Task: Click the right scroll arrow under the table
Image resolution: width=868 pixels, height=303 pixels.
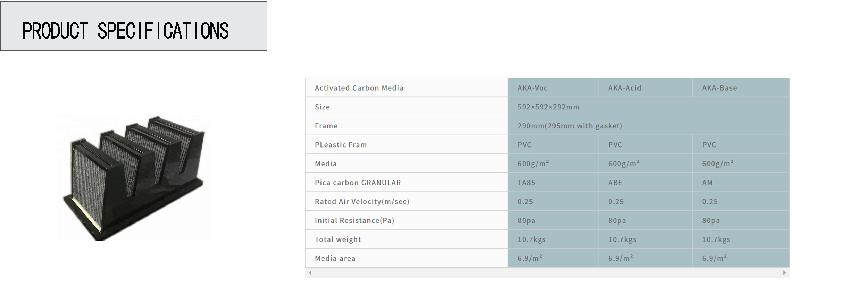Action: (784, 273)
